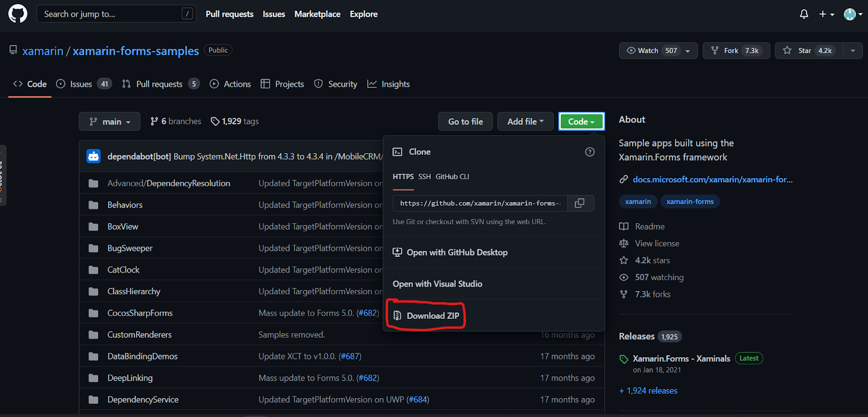Image resolution: width=868 pixels, height=417 pixels.
Task: Click the dependabot avatar icon
Action: point(94,156)
